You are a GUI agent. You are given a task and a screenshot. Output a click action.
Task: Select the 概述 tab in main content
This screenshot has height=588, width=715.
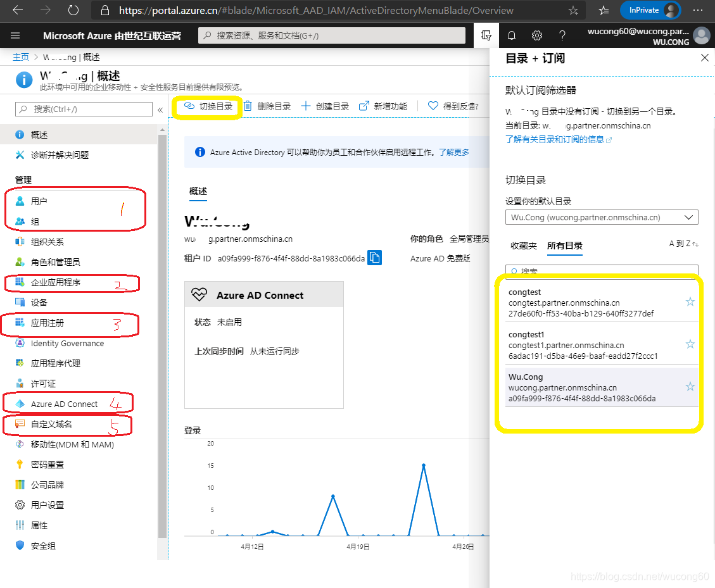[x=198, y=191]
